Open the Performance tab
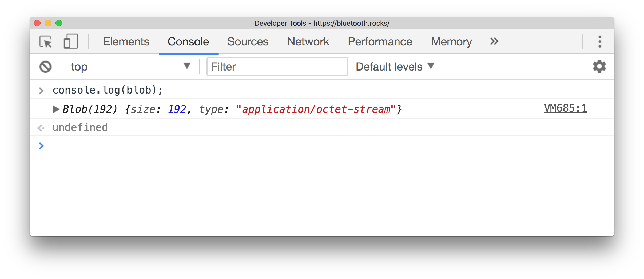Viewport: 644px width, 279px height. click(380, 42)
